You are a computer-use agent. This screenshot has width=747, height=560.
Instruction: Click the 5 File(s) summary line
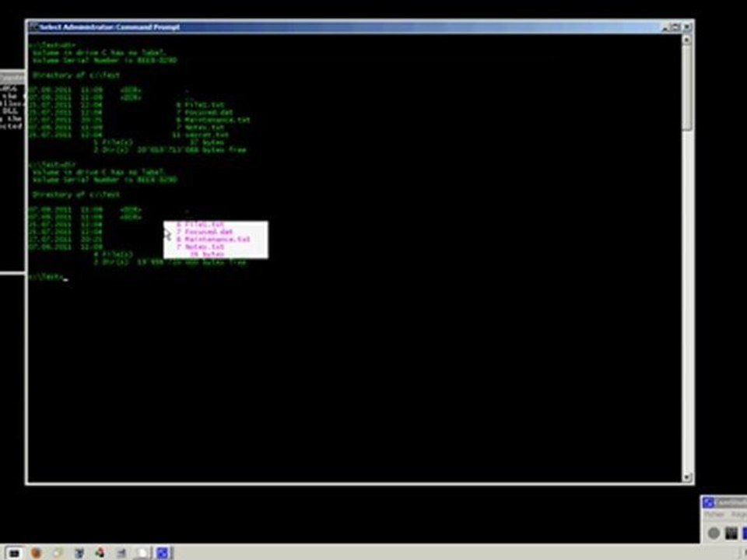click(x=159, y=142)
